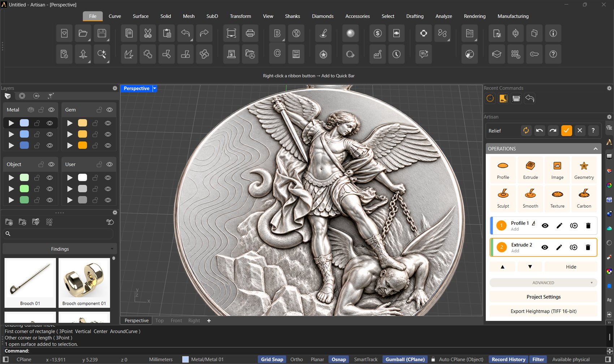Click the Save disk icon in ribbon

click(102, 34)
